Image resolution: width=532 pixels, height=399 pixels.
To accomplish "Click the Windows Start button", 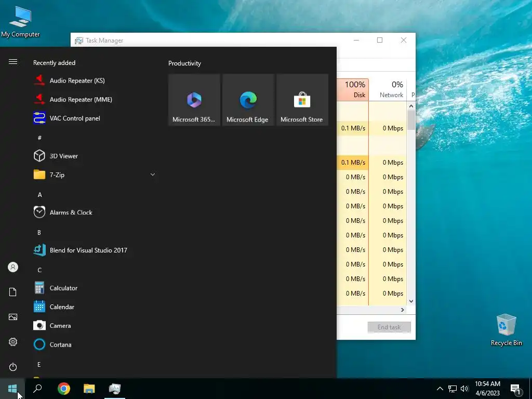I will coord(12,389).
